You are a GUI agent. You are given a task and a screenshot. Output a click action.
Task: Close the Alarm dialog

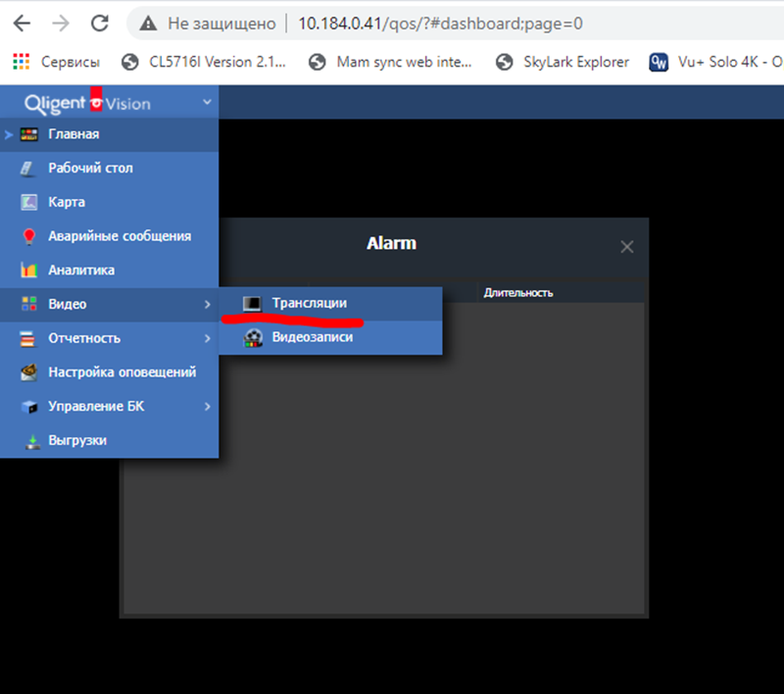point(627,246)
